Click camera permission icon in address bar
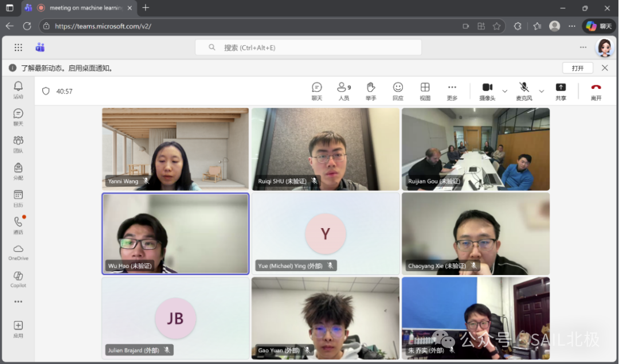Screen dimensions: 619x364 (x=466, y=26)
